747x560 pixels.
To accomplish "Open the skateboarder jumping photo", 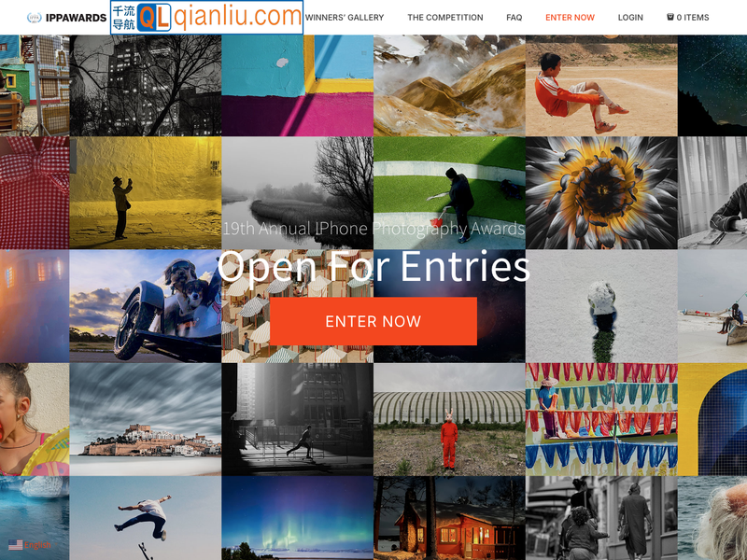I will [146, 518].
